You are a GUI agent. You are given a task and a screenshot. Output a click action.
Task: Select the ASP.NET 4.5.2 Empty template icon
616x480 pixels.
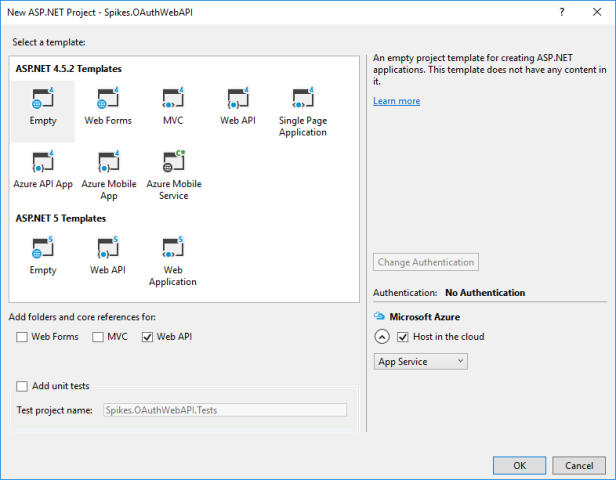[43, 98]
